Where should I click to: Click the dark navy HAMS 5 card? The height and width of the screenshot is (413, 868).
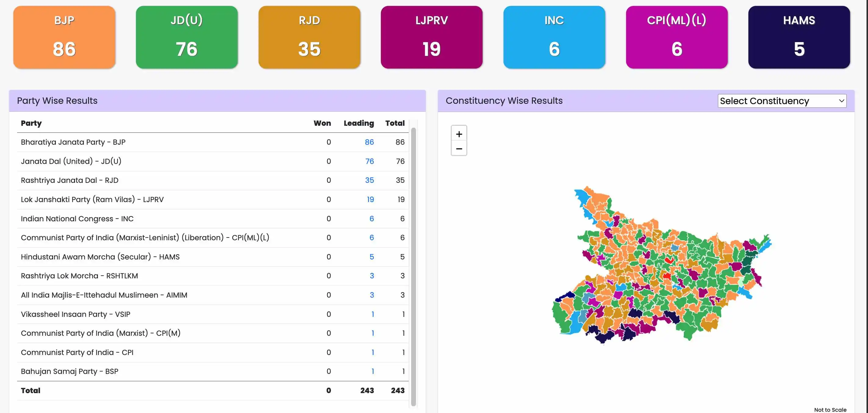pyautogui.click(x=799, y=37)
